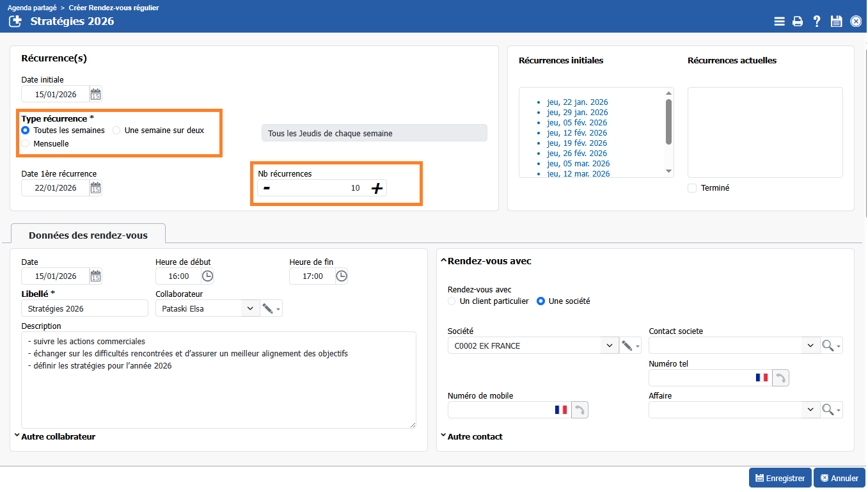Open calendar picker for Date initiale
Image resolution: width=868 pixels, height=492 pixels.
click(x=95, y=95)
